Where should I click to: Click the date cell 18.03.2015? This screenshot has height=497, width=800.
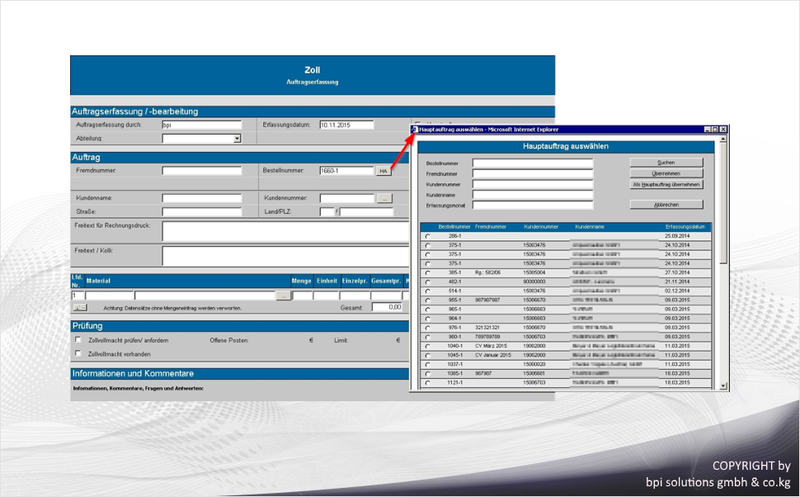tap(677, 383)
